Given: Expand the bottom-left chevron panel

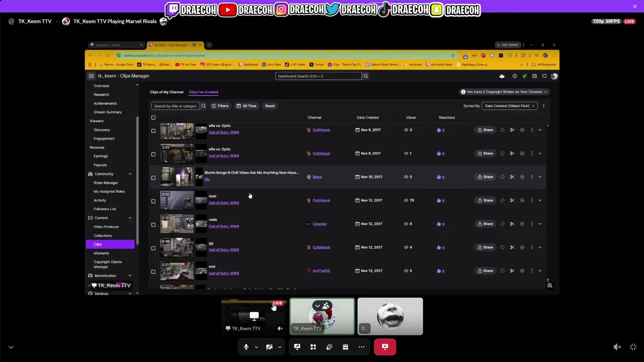Looking at the screenshot, I should click(11, 347).
